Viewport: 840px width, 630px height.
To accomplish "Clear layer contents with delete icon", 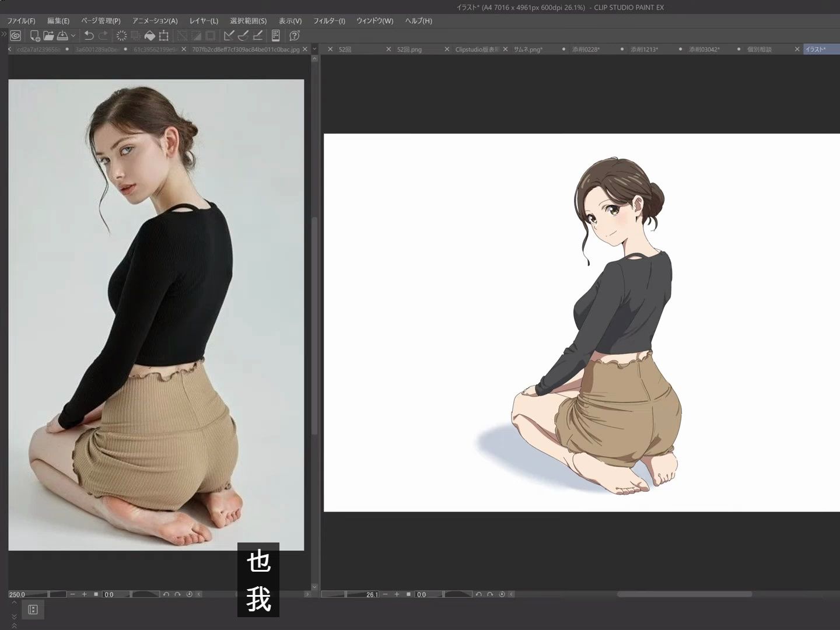I will 121,36.
